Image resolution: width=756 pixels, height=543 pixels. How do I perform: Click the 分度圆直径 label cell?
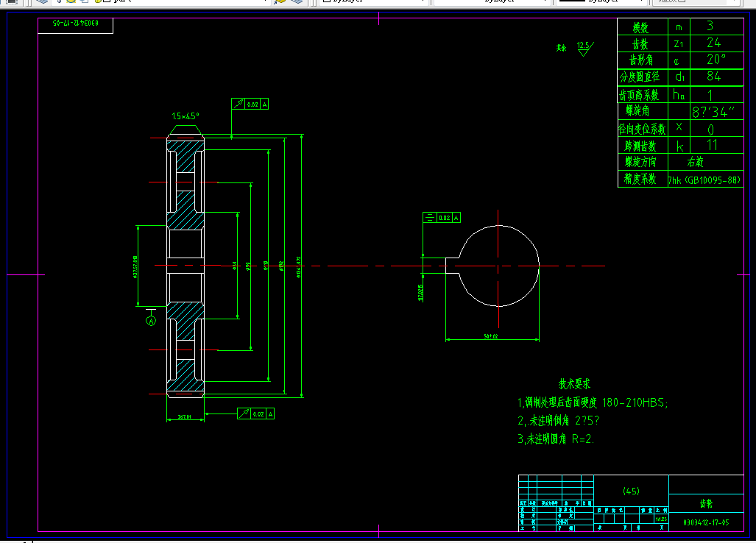pyautogui.click(x=642, y=77)
